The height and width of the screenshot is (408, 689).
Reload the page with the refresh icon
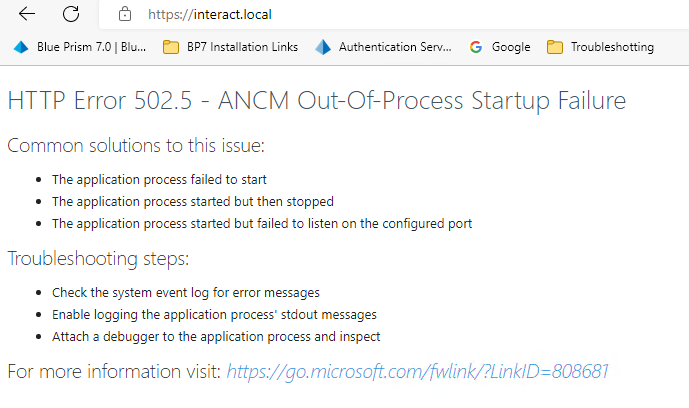coord(71,14)
